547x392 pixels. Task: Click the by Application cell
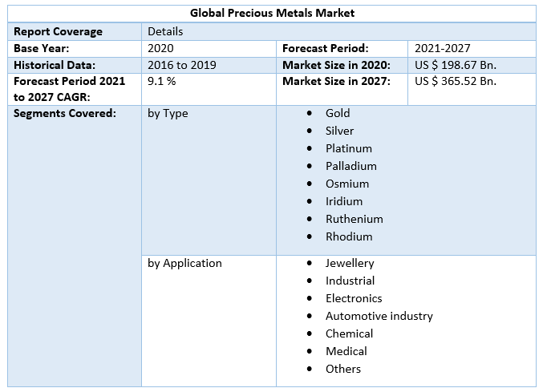[184, 263]
